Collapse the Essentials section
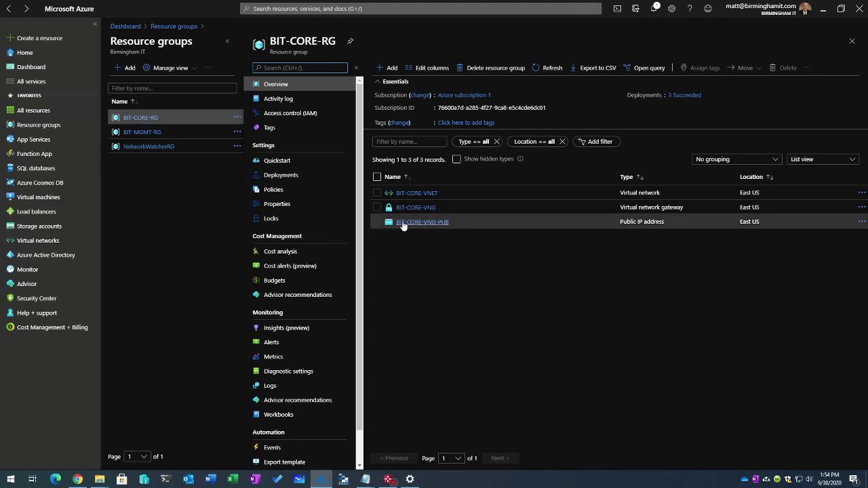The image size is (868, 488). click(378, 81)
